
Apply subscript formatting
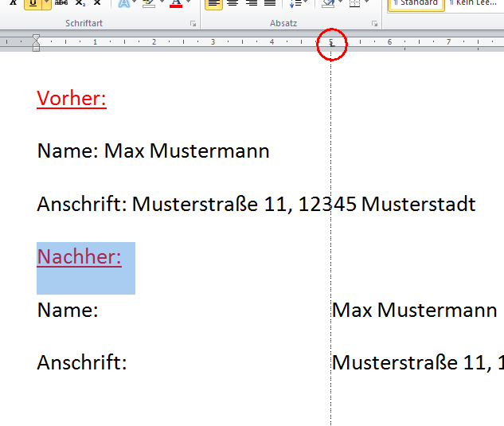[x=80, y=3]
